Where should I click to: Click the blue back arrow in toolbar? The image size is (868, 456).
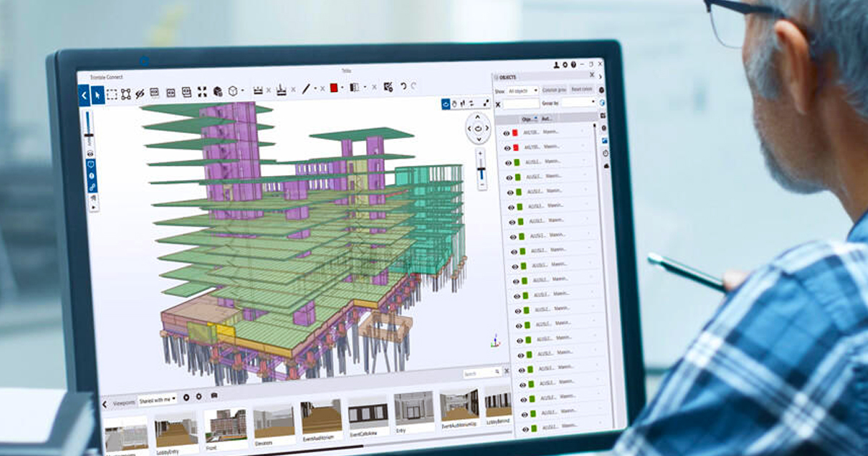[x=84, y=95]
